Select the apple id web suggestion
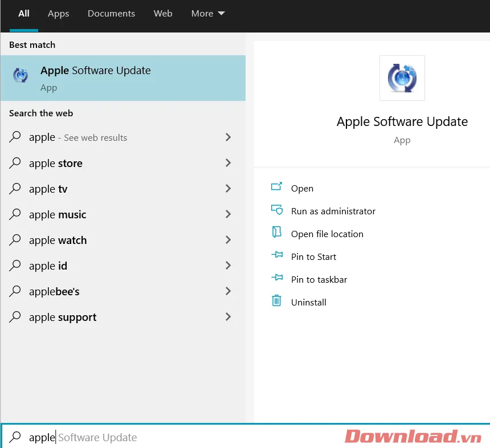This screenshot has width=490, height=448. 48,266
